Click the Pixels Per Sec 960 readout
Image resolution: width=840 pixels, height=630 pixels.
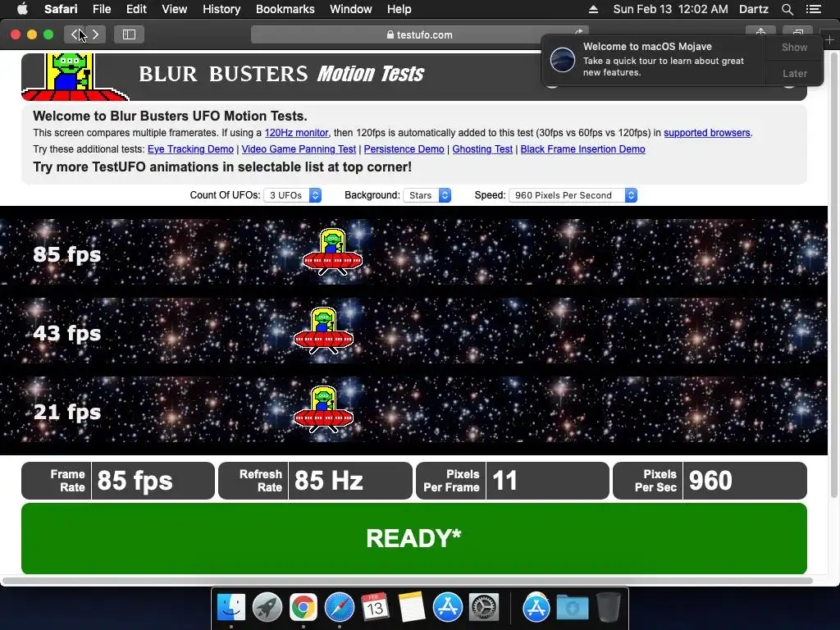pos(710,481)
